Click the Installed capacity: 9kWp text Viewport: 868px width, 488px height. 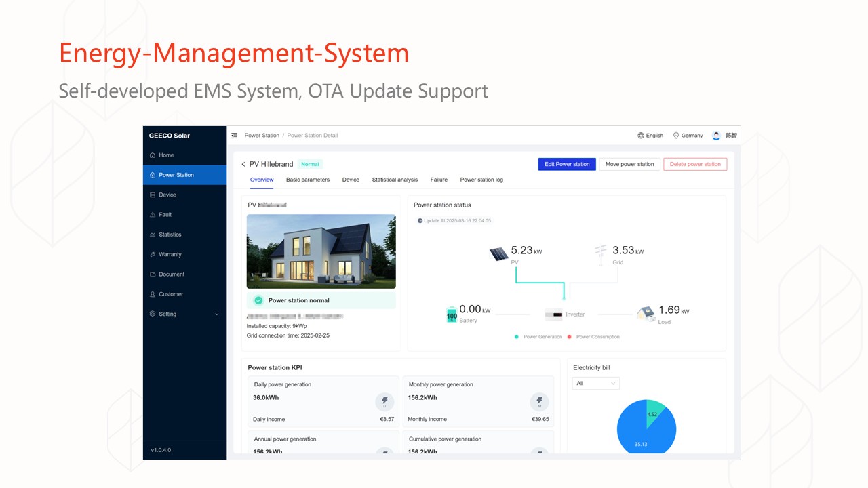point(277,326)
